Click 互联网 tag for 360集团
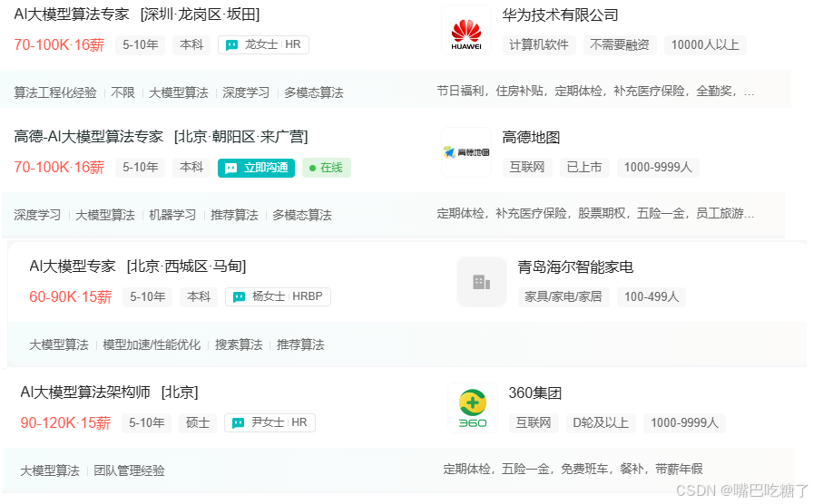Screen dimensions: 813x504 pyautogui.click(x=533, y=422)
